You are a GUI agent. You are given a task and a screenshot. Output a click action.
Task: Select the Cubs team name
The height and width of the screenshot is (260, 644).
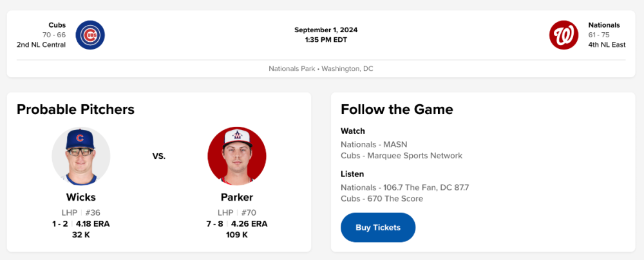click(57, 25)
